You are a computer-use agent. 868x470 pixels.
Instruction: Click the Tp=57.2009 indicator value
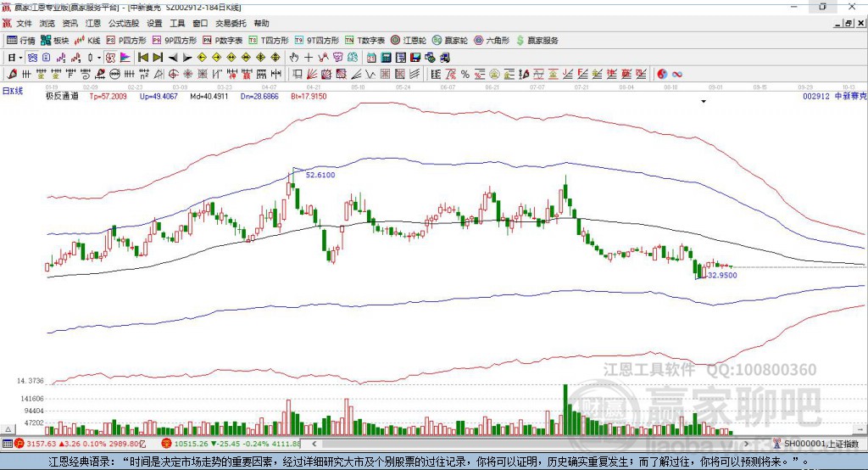tap(108, 96)
